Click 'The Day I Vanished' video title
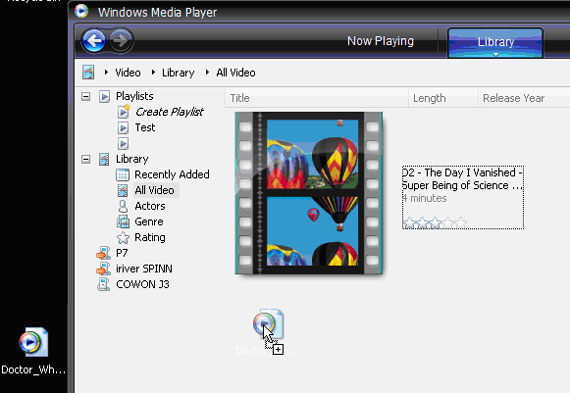570x393 pixels. tap(462, 179)
